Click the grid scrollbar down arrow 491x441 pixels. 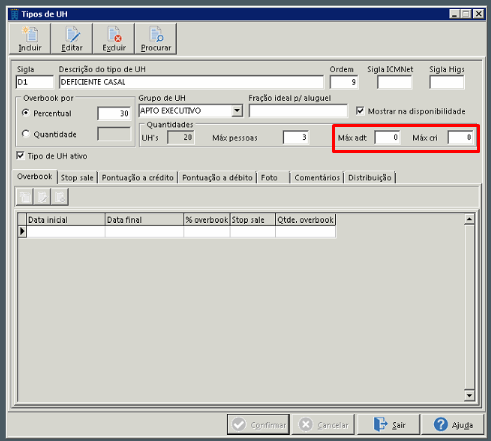[x=469, y=395]
